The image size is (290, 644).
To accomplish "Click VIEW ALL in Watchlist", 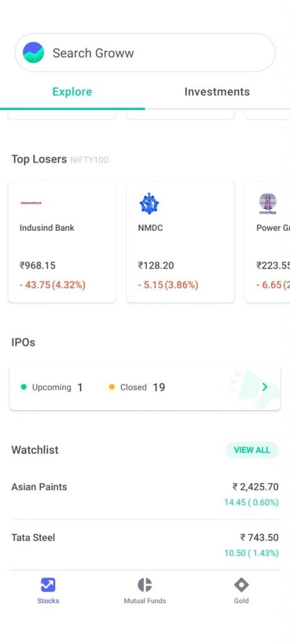I will click(252, 450).
